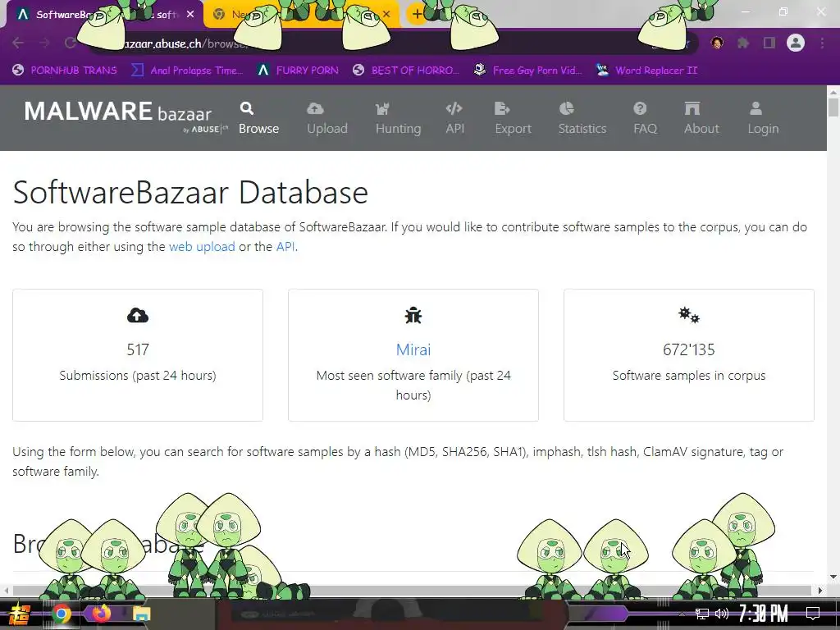The image size is (840, 630).
Task: Click the Upload cloud icon in navbar
Action: (x=315, y=109)
